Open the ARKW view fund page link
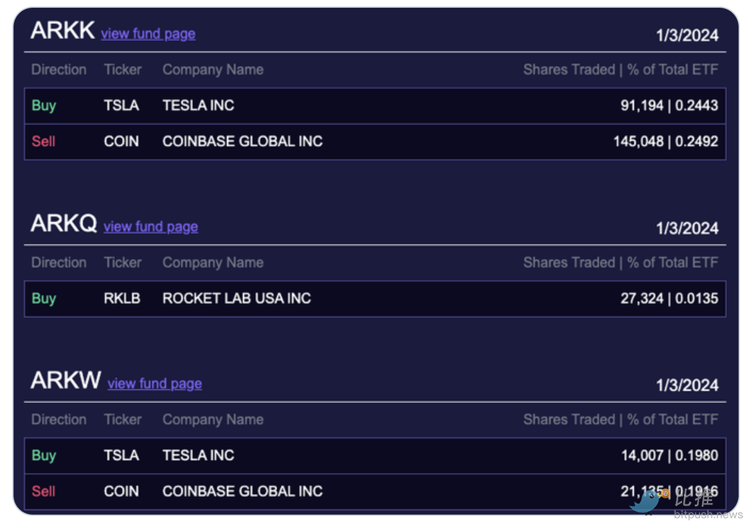The width and height of the screenshot is (756, 532). click(154, 384)
